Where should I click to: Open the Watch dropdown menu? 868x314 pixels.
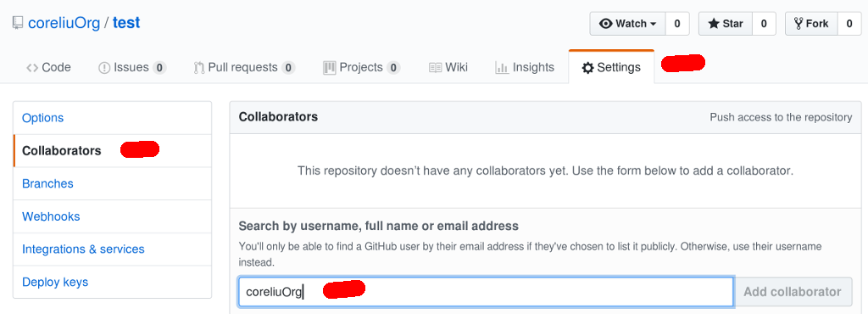coord(628,23)
